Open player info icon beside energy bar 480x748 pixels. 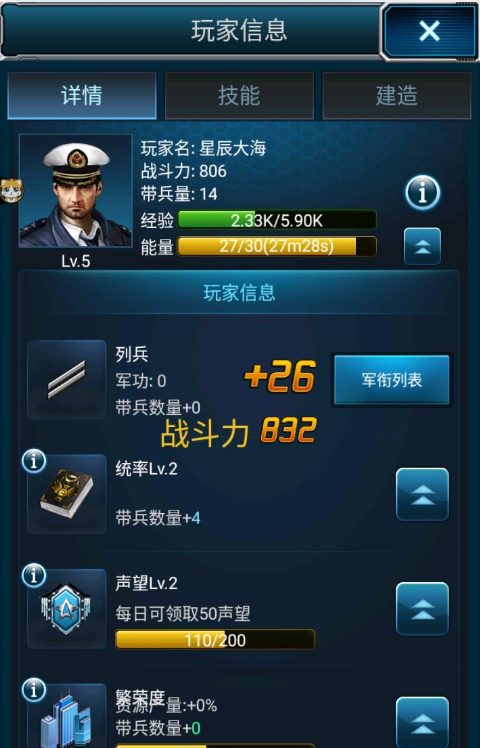coord(423,193)
